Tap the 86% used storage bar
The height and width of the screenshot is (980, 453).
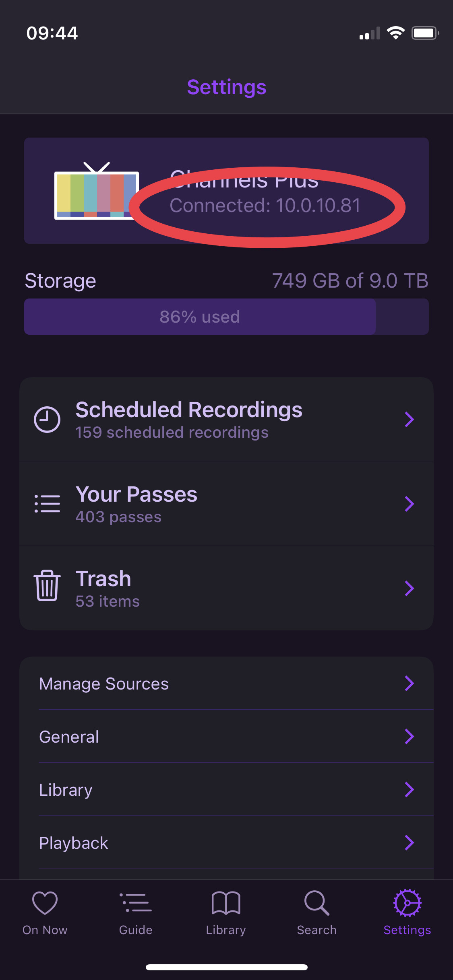click(x=226, y=317)
